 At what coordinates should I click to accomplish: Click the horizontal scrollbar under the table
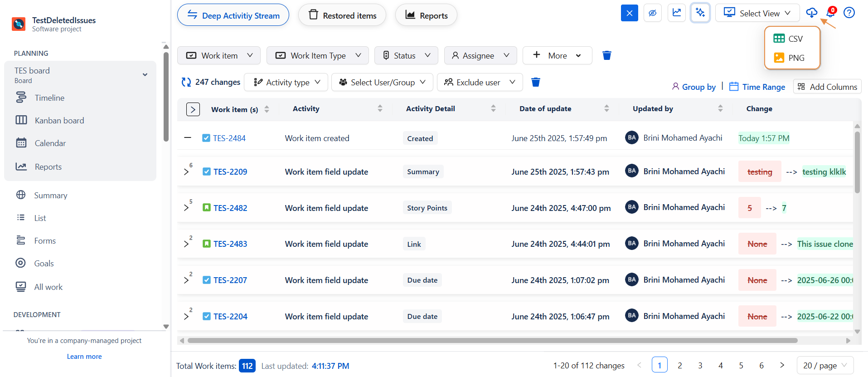click(492, 340)
